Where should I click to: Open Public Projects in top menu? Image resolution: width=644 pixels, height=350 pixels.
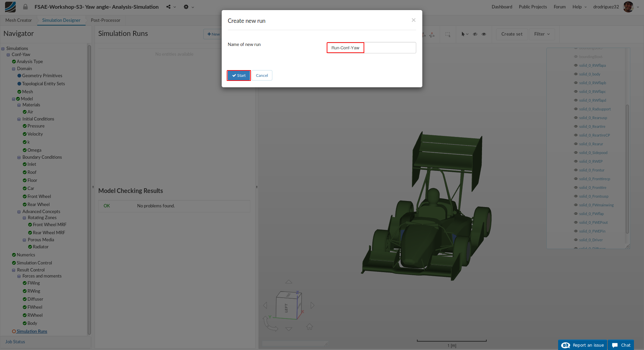click(533, 7)
